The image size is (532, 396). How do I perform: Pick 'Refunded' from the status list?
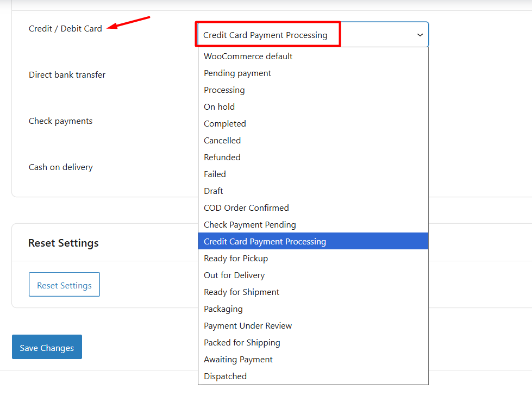[222, 158]
